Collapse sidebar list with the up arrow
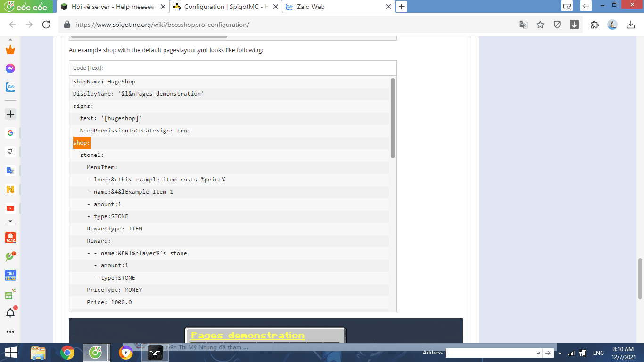This screenshot has width=644, height=362. 10,40
